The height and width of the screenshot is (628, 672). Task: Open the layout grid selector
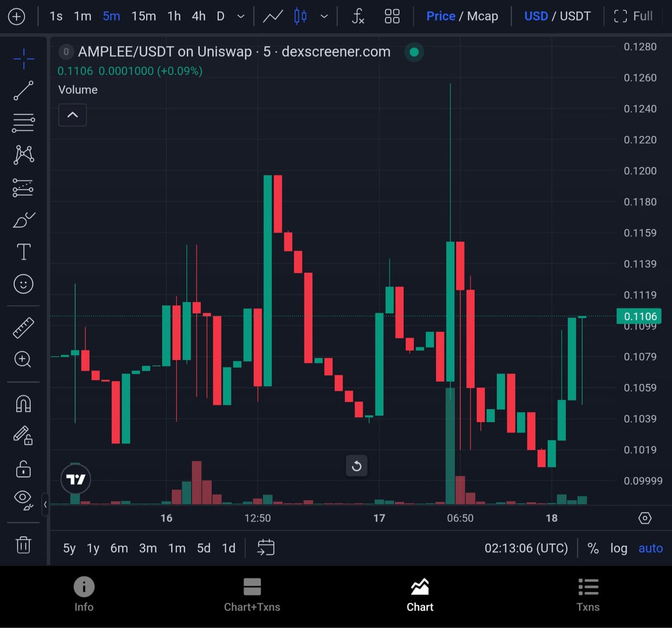click(392, 16)
